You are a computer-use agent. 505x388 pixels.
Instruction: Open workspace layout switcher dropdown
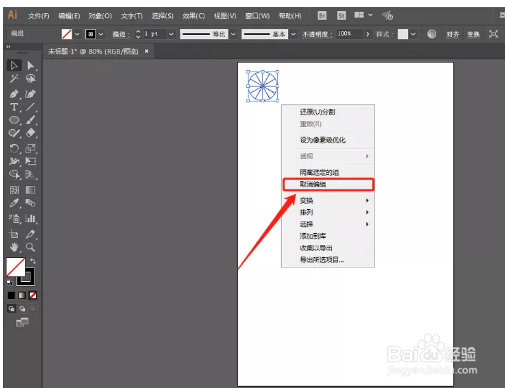[x=363, y=15]
